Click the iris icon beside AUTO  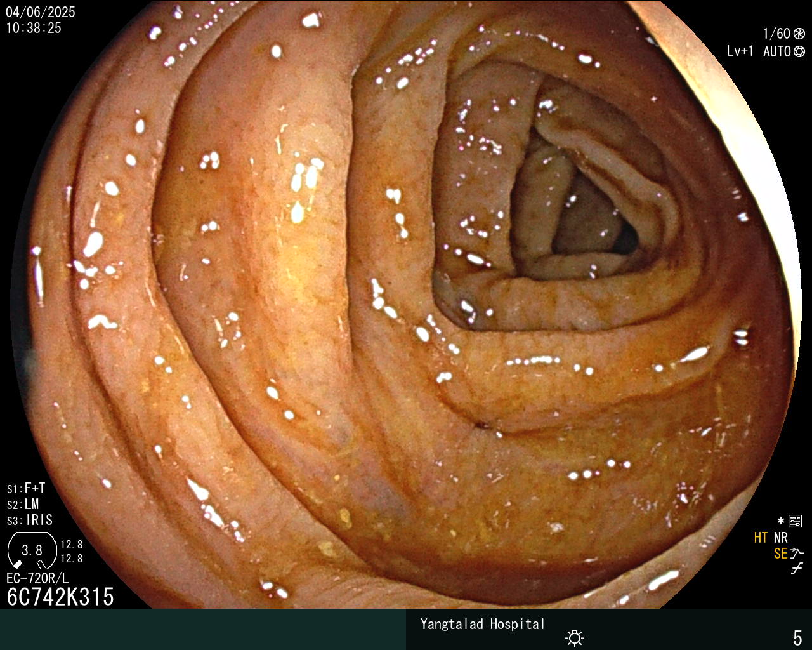(799, 51)
